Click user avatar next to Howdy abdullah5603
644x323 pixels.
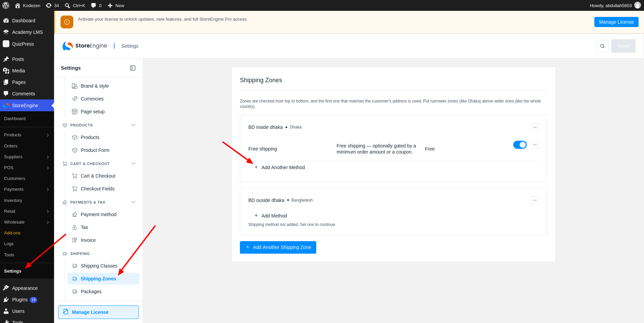[x=638, y=5]
